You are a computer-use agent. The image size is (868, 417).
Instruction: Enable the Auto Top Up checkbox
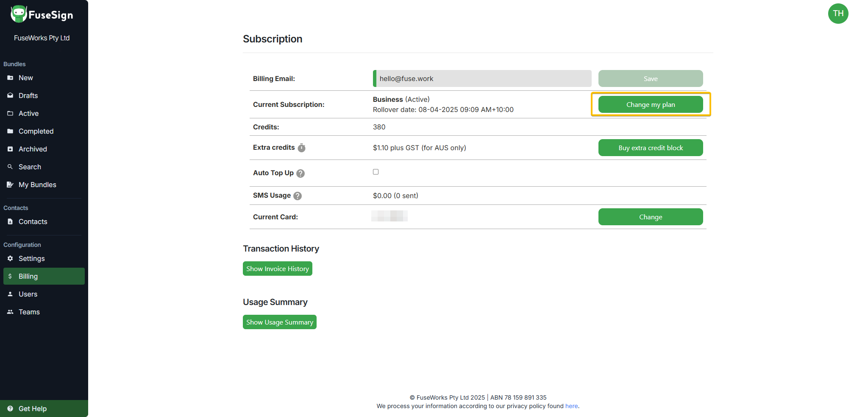coord(376,172)
